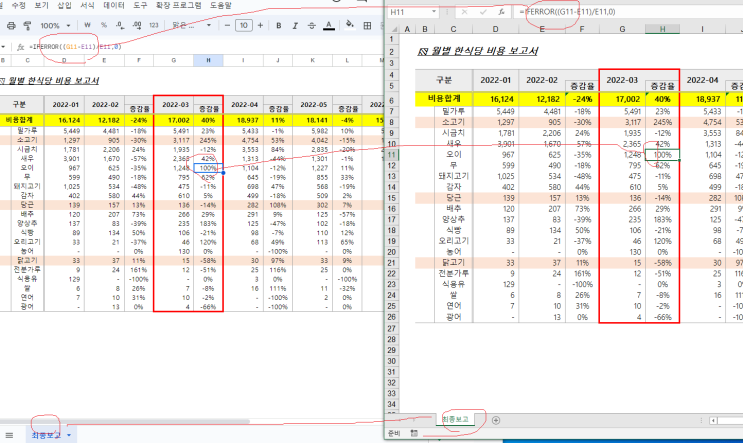
Task: Print the sheet in Google Sheets
Action: coord(11,26)
